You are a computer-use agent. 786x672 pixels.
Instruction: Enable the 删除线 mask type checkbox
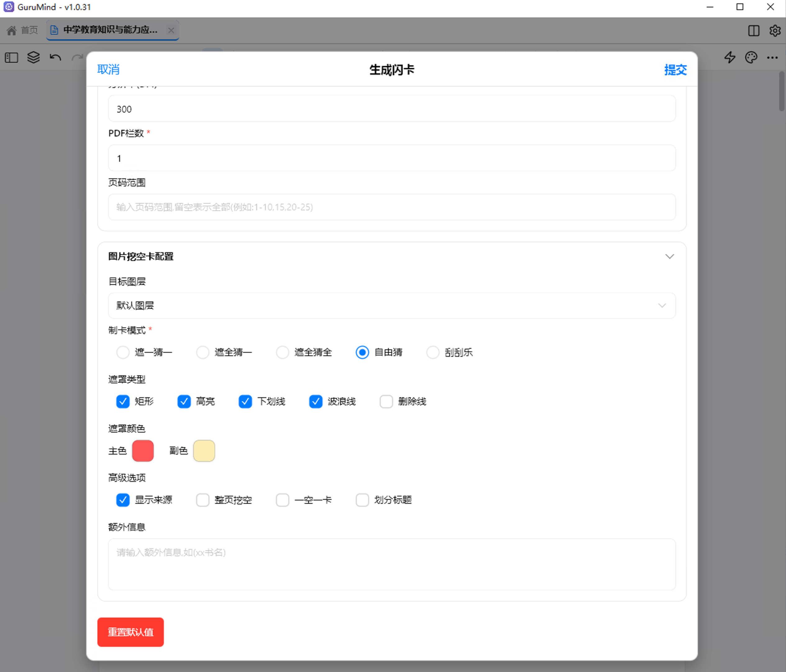tap(386, 402)
